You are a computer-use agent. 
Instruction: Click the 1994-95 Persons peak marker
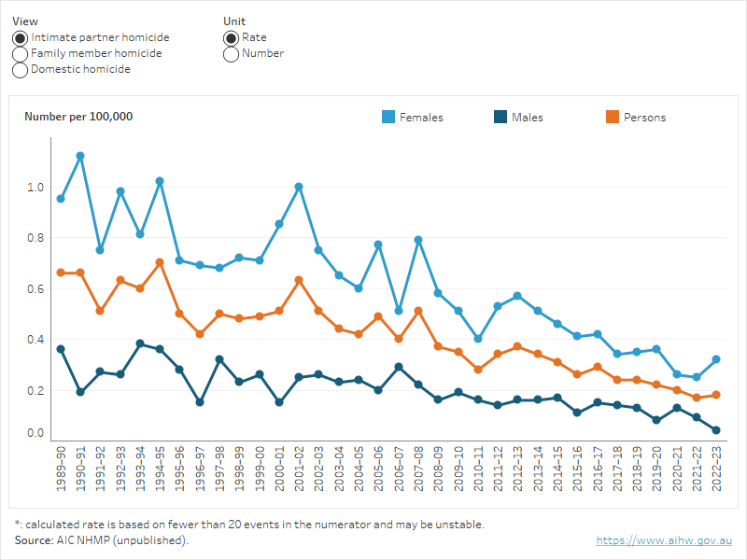(x=158, y=261)
